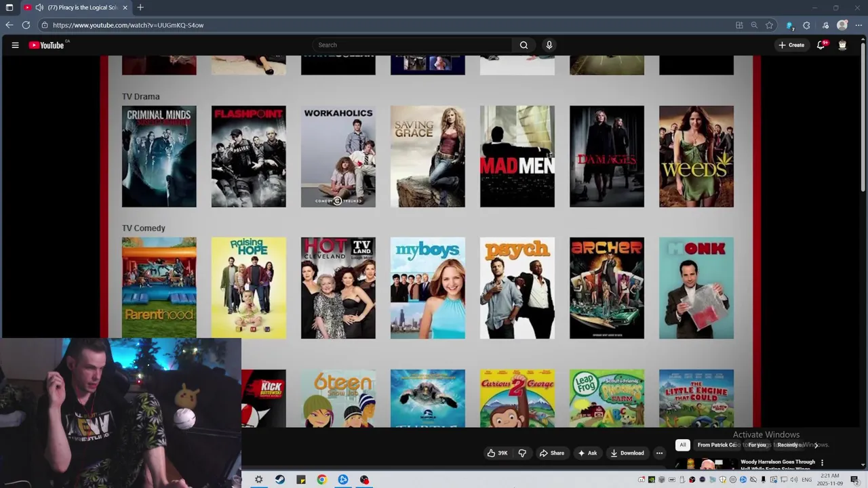Open the Windows notification center icon
Viewport: 868px width, 488px height.
854,479
